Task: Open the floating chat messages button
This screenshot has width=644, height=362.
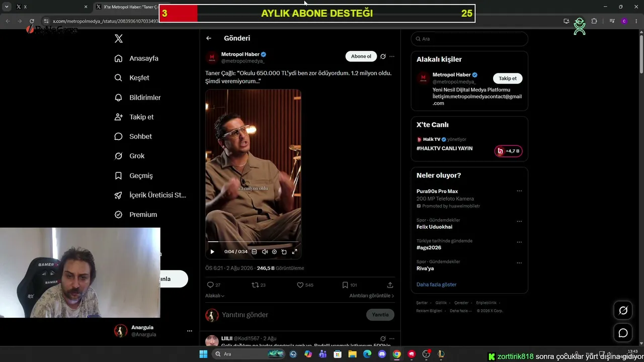Action: pos(623,333)
